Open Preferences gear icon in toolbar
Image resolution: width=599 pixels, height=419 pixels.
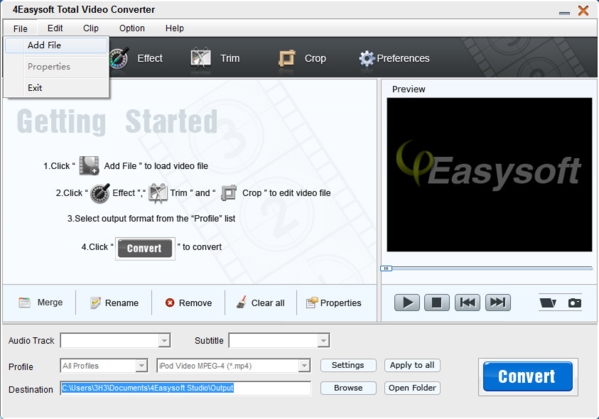[x=367, y=58]
